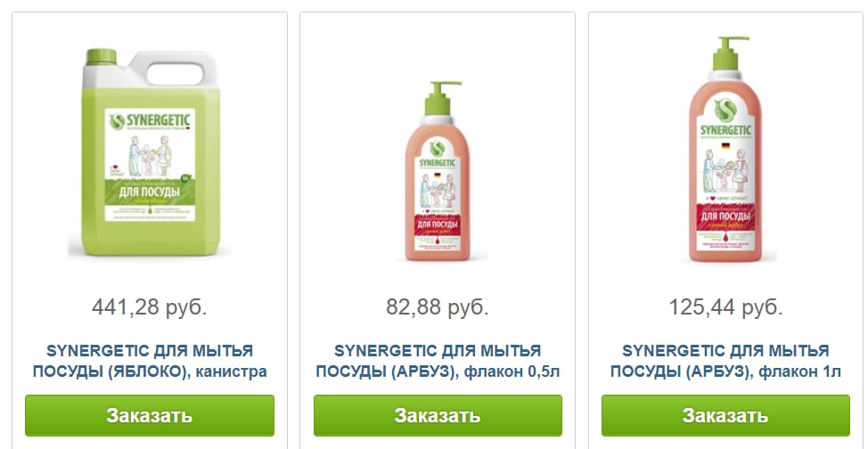Order the apple canister with Заказать
Viewport: 868px width, 449px height.
(x=150, y=415)
